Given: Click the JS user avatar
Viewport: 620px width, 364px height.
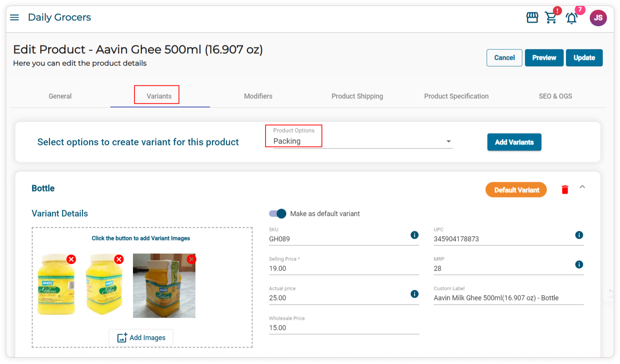Looking at the screenshot, I should (x=598, y=18).
